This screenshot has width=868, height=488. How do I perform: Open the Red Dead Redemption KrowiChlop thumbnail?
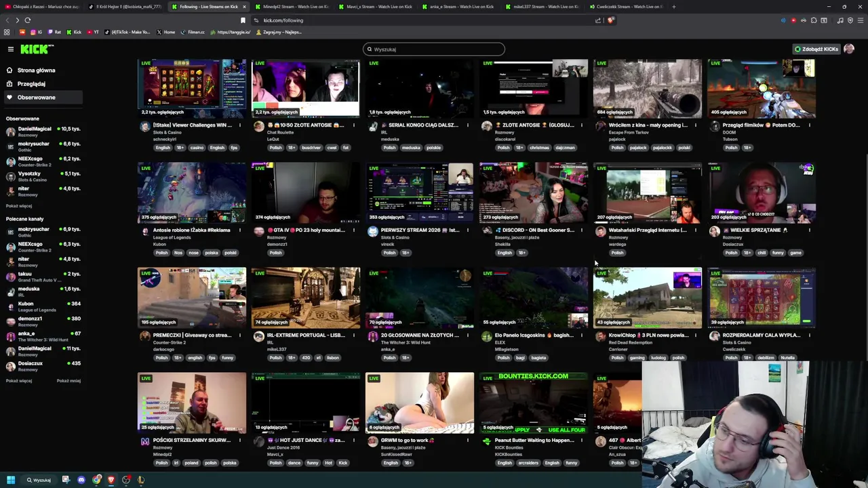click(x=648, y=298)
